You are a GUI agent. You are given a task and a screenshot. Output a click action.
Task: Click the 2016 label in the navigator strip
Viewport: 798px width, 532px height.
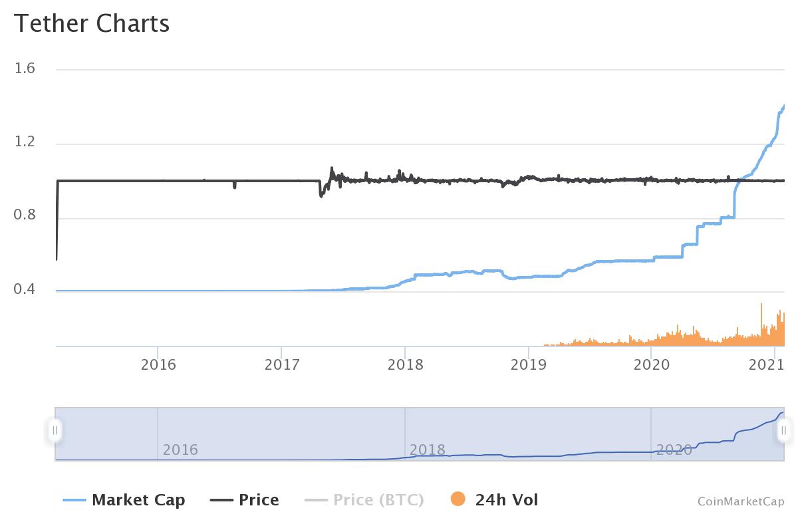pyautogui.click(x=179, y=450)
